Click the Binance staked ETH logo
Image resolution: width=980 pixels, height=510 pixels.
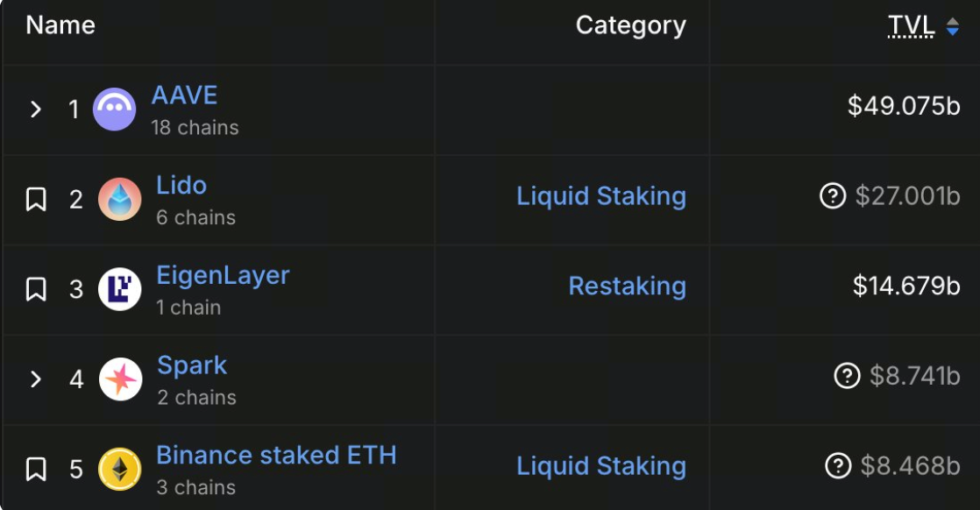(119, 470)
